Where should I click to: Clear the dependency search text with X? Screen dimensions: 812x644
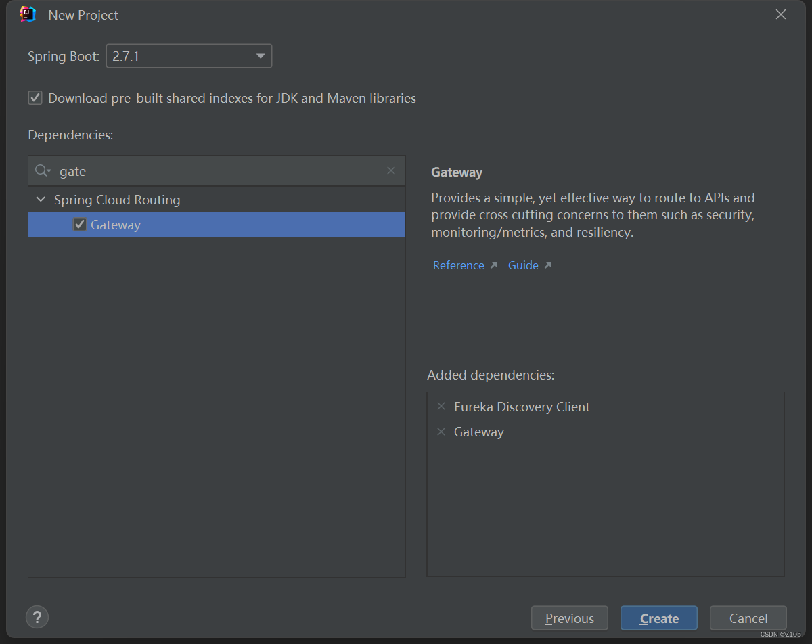[x=391, y=170]
